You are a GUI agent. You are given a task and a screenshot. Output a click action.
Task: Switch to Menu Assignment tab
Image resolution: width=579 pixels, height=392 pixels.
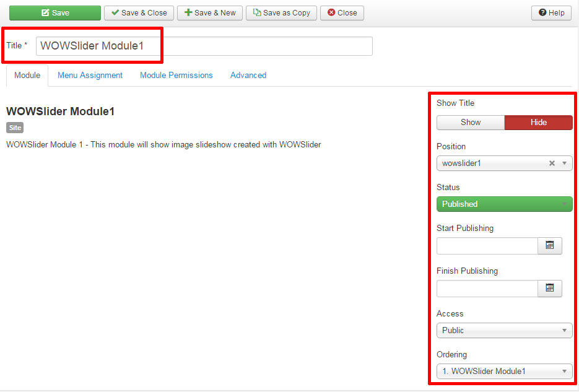pos(90,76)
